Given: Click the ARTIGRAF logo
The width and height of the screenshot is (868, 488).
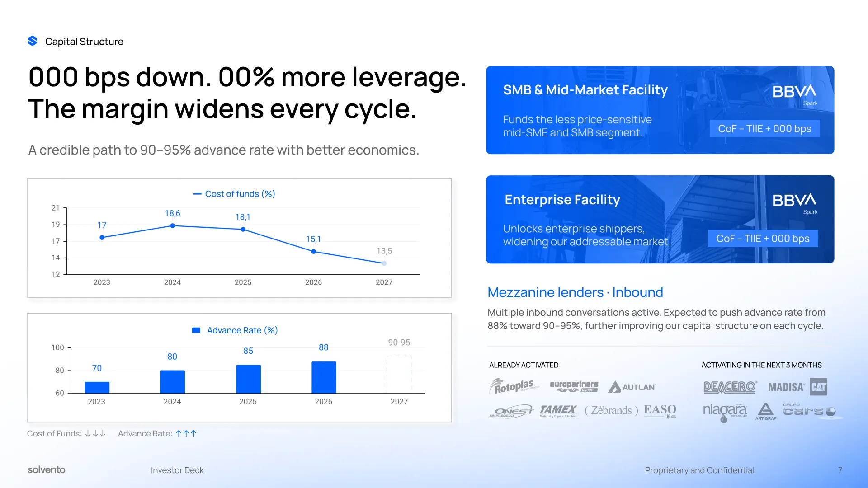Looking at the screenshot, I should pyautogui.click(x=765, y=412).
